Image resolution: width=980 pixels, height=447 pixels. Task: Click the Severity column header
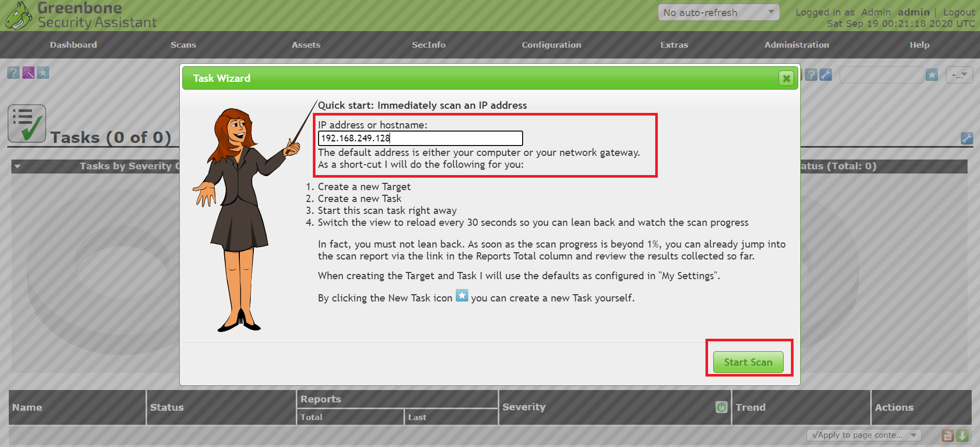click(524, 407)
